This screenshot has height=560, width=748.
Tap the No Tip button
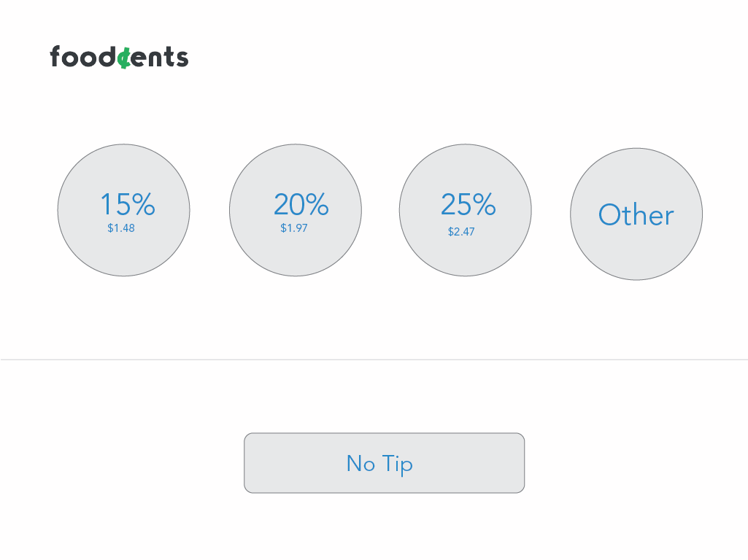tap(384, 463)
